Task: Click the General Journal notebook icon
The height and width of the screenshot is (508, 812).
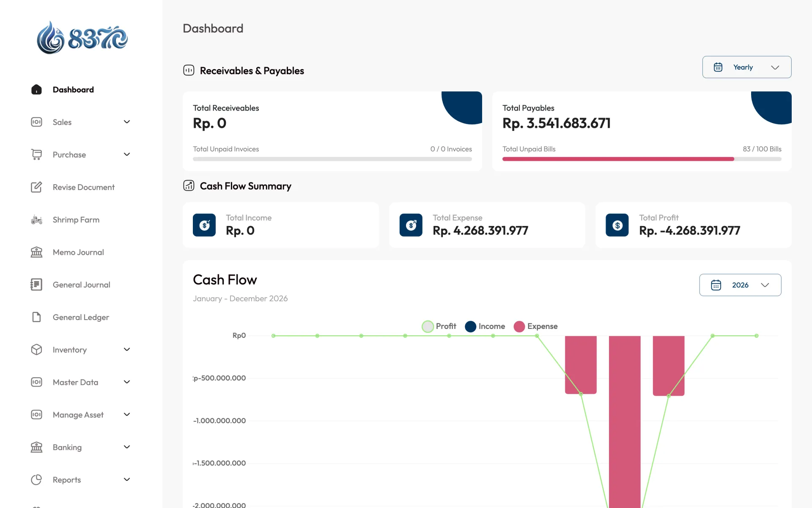Action: [36, 284]
